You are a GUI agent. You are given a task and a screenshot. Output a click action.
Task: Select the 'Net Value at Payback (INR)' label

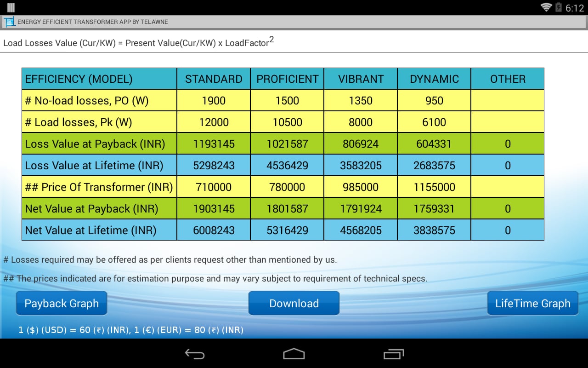[x=99, y=208]
